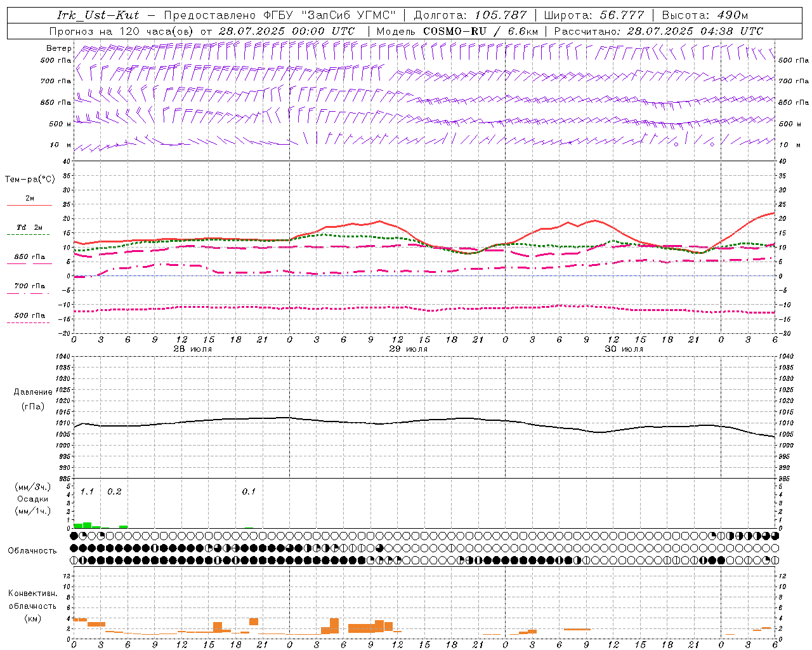Click the 'Тем-ра(°C)' temperature panel label

pos(30,180)
